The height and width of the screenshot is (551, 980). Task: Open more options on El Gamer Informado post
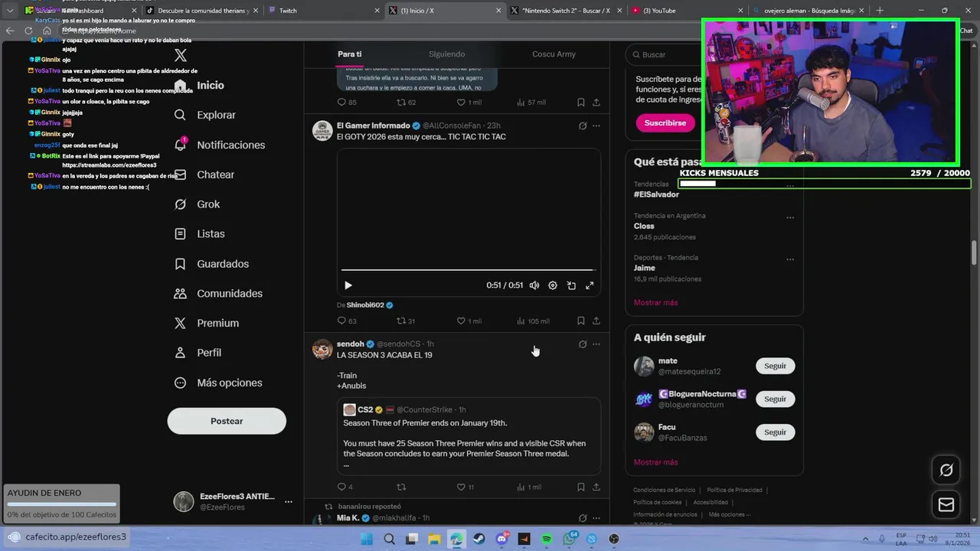(x=596, y=126)
